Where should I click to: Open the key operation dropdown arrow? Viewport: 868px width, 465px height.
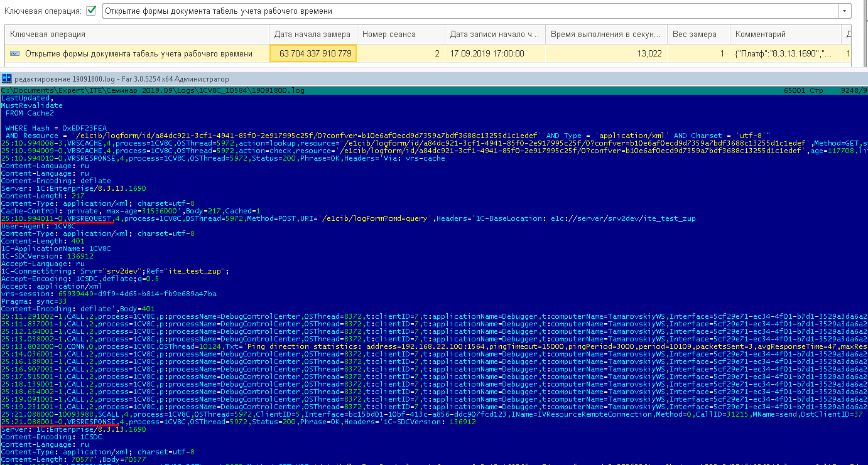click(x=844, y=11)
